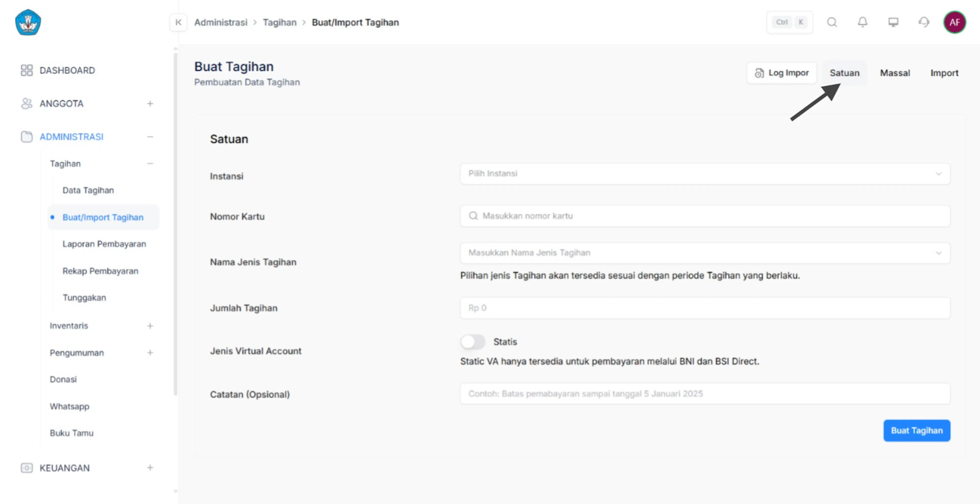Screen dimensions: 980x504
Task: Click the monitor display icon in header
Action: coord(893,22)
